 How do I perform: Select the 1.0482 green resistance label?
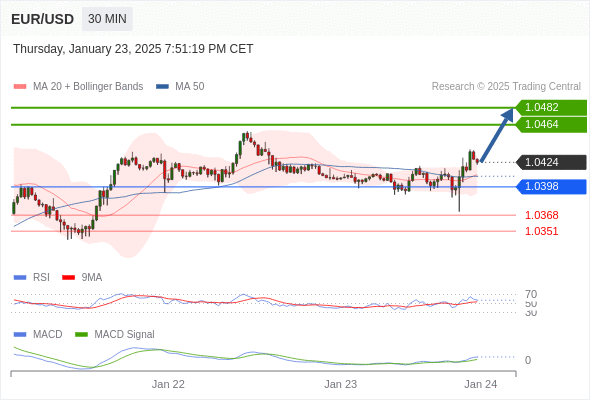[551, 108]
